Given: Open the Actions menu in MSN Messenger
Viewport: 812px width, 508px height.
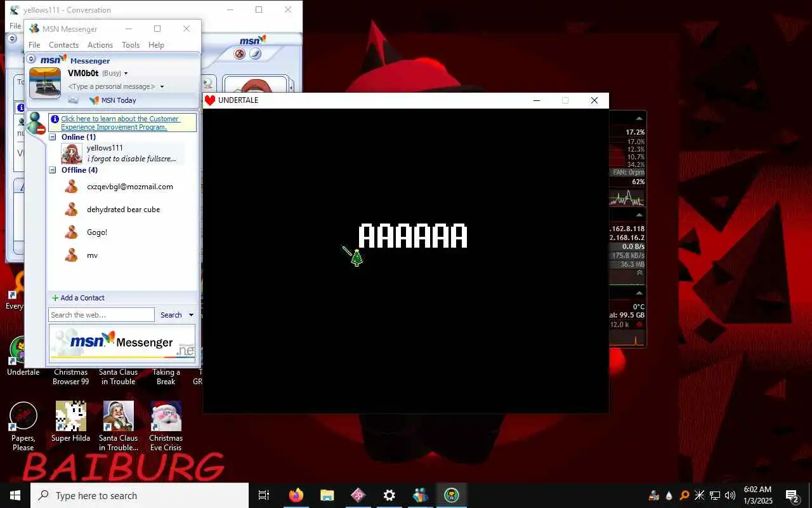Looking at the screenshot, I should coord(100,45).
